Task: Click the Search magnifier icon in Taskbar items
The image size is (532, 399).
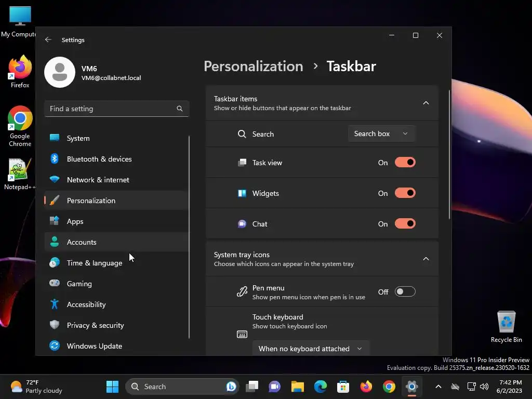Action: [x=242, y=134]
